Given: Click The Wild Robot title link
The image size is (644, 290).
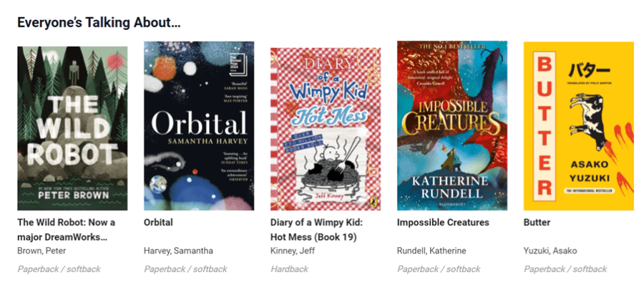Looking at the screenshot, I should pyautogui.click(x=66, y=230).
